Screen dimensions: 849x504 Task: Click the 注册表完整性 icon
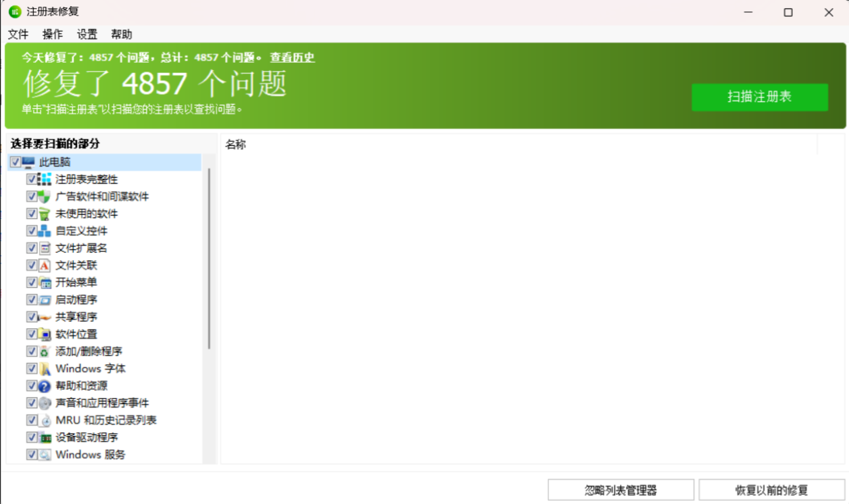pos(45,179)
